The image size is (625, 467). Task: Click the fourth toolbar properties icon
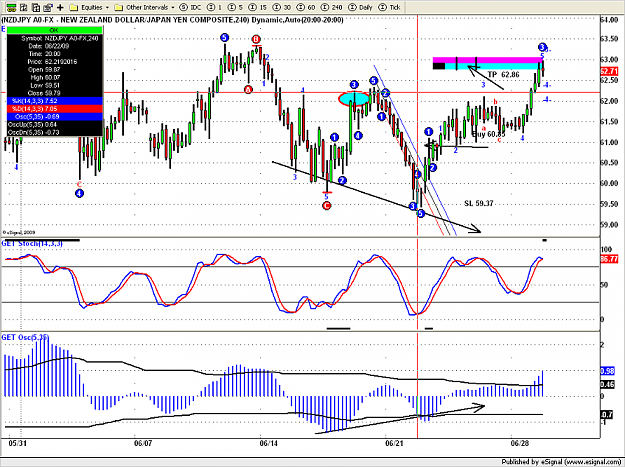(x=48, y=7)
